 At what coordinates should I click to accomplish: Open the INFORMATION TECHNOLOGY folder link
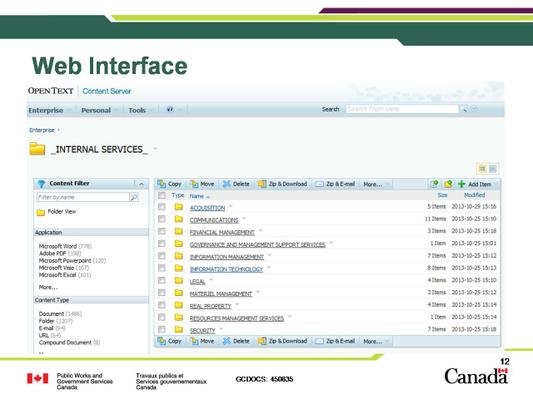226,270
